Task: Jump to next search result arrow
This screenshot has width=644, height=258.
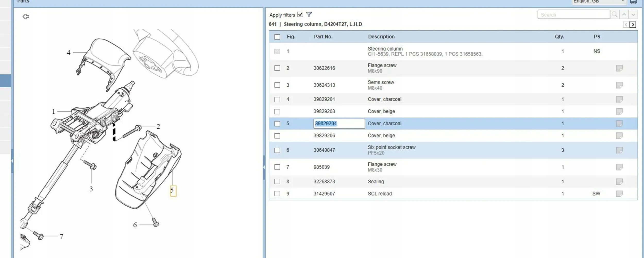Action: click(x=633, y=14)
